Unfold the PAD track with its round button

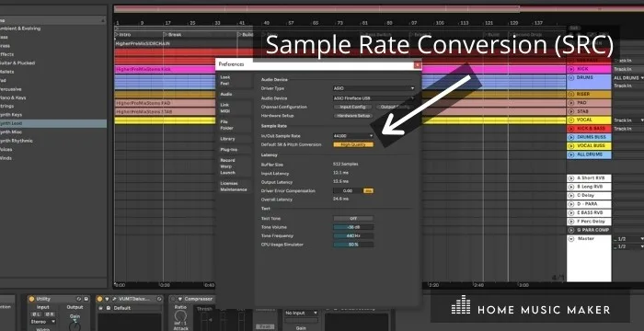[571, 103]
